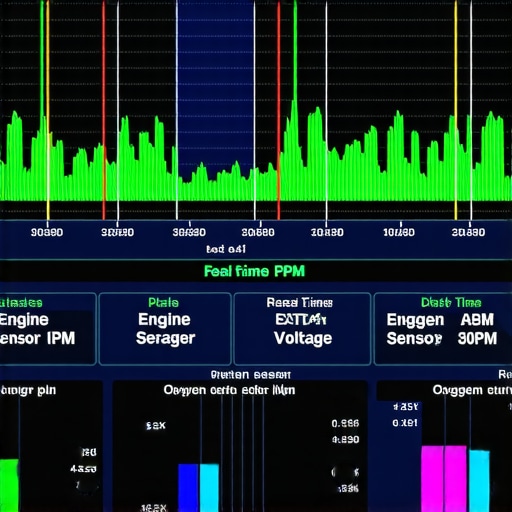Viewport: 512px width, 512px height.
Task: Click the magenta bar in the right chart
Action: coord(444,479)
